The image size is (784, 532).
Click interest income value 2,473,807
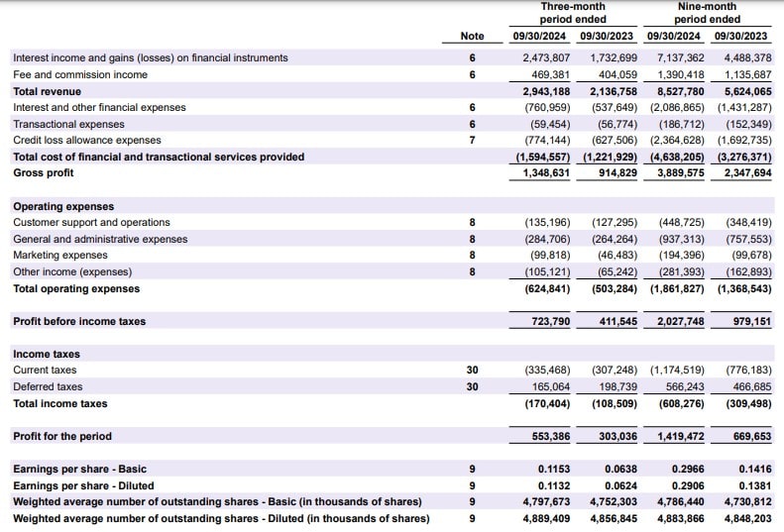(546, 58)
